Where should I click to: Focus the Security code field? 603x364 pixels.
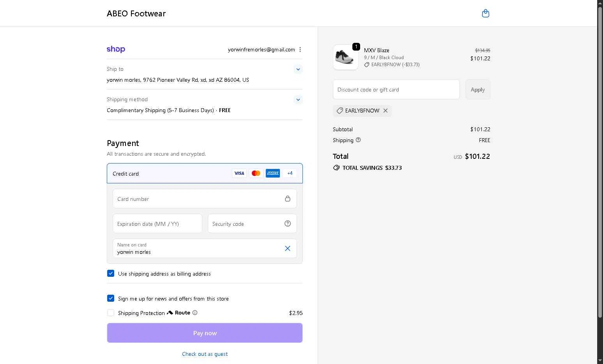pyautogui.click(x=252, y=223)
